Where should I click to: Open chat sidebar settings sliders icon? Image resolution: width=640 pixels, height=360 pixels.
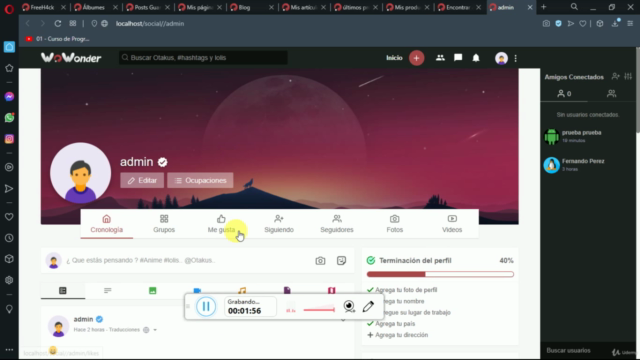628,76
